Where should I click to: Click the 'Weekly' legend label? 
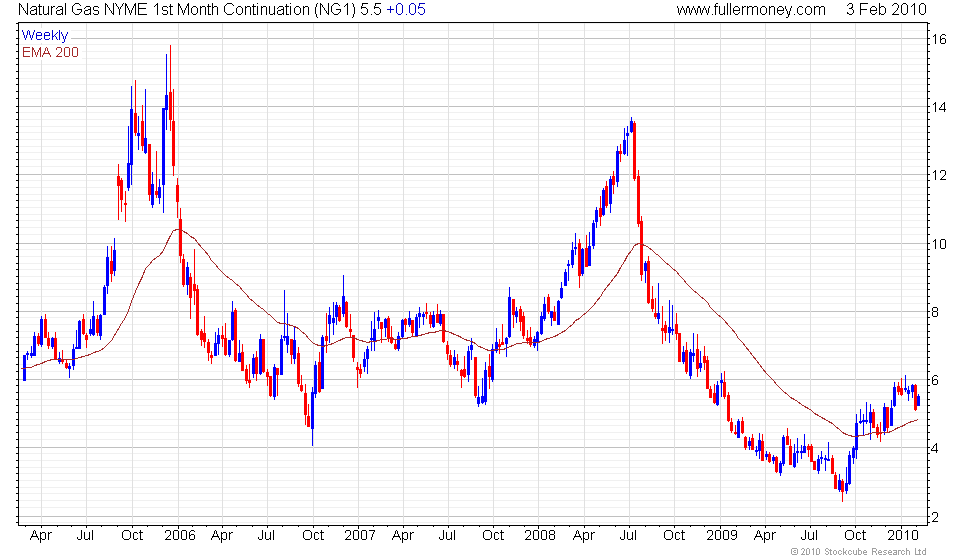(44, 36)
